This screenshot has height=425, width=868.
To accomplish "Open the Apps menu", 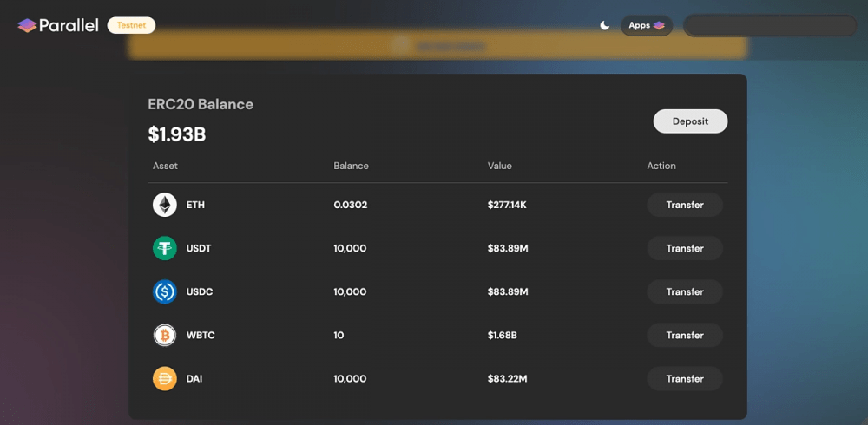I will pyautogui.click(x=647, y=25).
